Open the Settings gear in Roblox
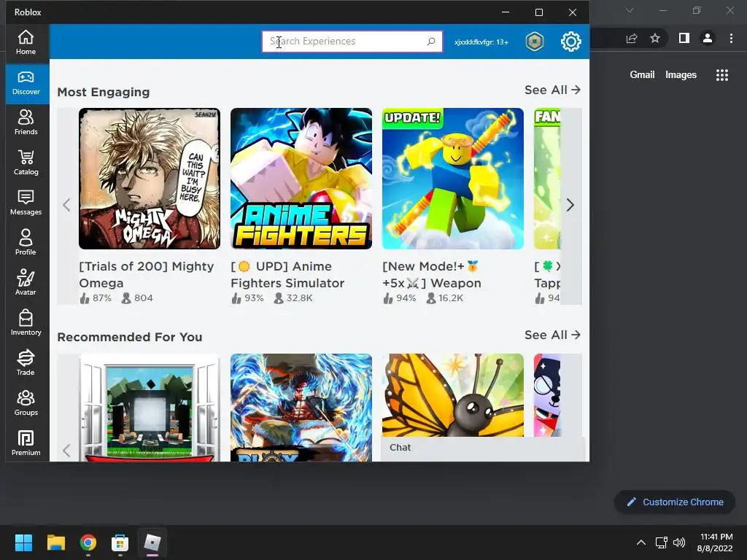 (570, 42)
